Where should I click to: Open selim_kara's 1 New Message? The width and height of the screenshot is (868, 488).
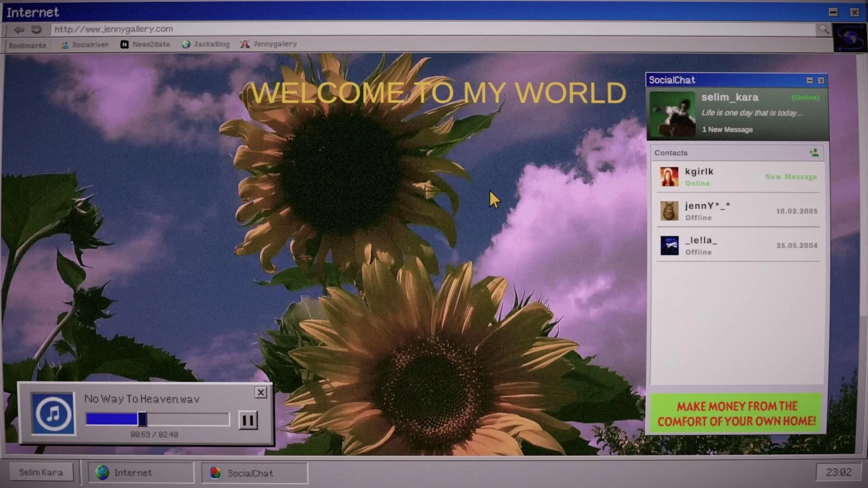coord(727,129)
